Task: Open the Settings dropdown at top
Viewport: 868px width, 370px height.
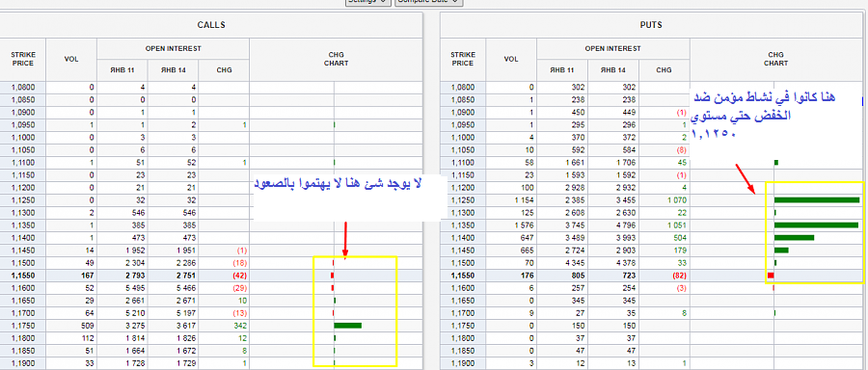Action: [x=368, y=2]
